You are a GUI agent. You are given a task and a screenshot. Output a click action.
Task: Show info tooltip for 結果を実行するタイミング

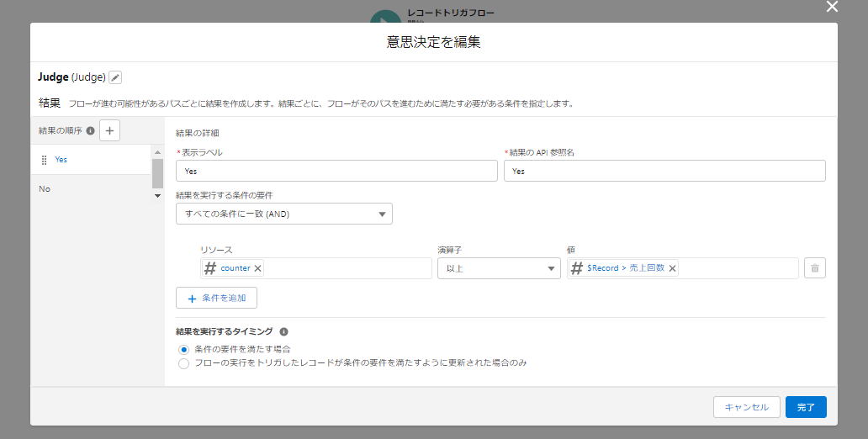[283, 331]
